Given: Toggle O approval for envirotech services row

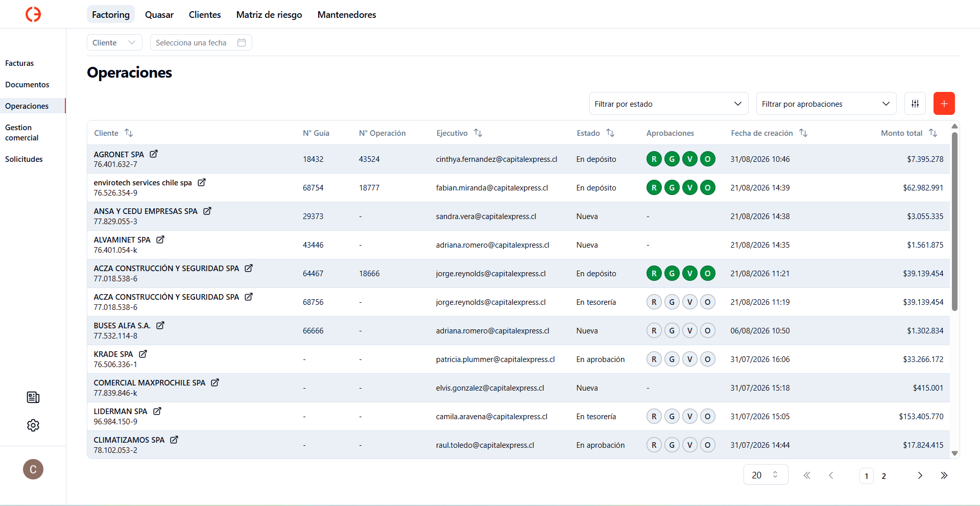Looking at the screenshot, I should point(708,188).
